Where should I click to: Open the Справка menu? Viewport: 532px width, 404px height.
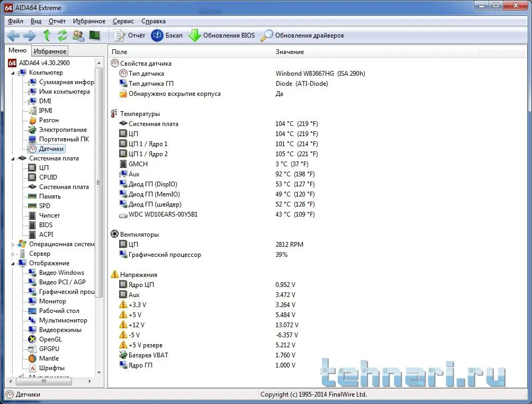[x=154, y=21]
